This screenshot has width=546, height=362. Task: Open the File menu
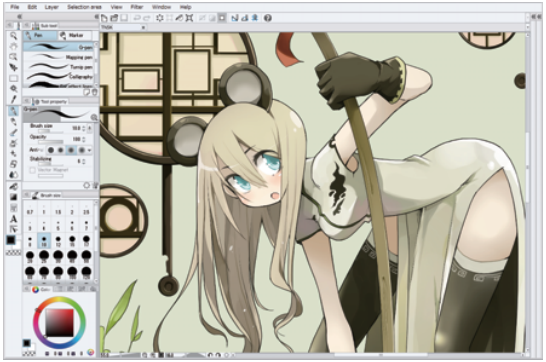coord(14,7)
